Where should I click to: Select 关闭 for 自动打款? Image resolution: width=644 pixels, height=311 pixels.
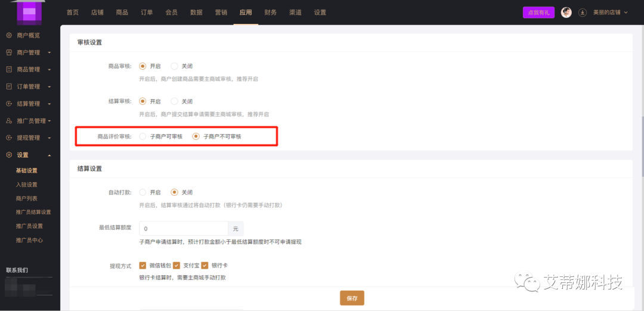click(175, 192)
